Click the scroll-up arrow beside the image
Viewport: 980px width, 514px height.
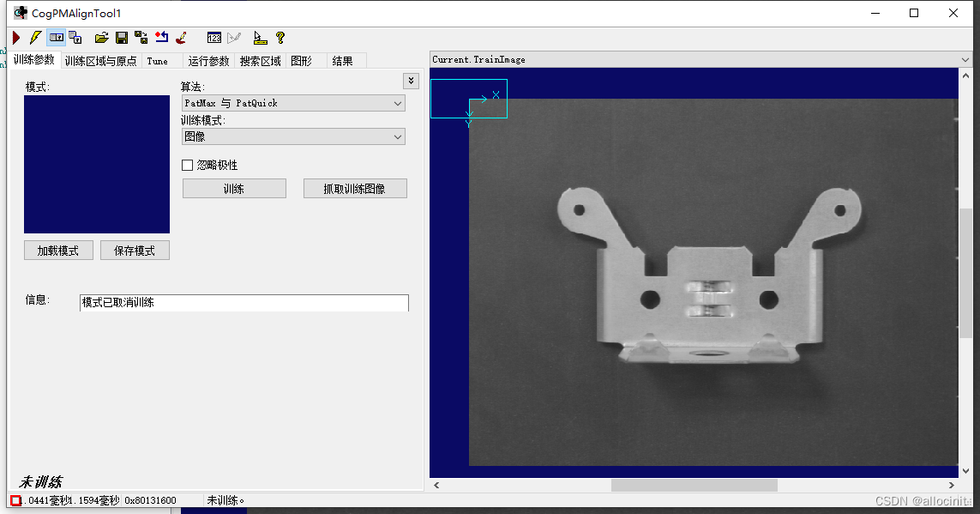click(x=965, y=75)
